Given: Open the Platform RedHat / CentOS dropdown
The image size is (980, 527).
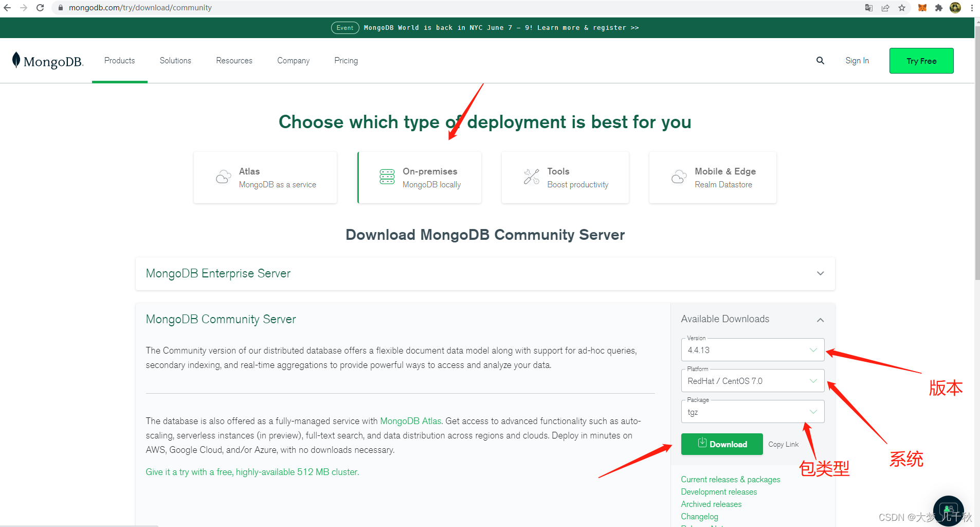Looking at the screenshot, I should point(753,381).
